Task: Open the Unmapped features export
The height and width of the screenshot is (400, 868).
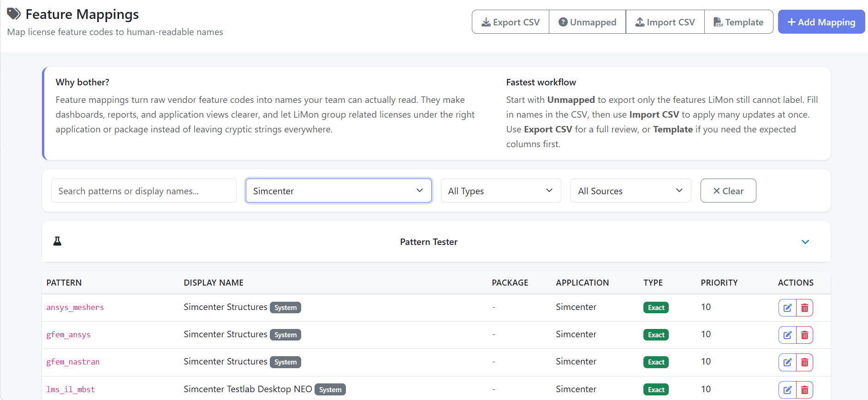Action: click(587, 22)
